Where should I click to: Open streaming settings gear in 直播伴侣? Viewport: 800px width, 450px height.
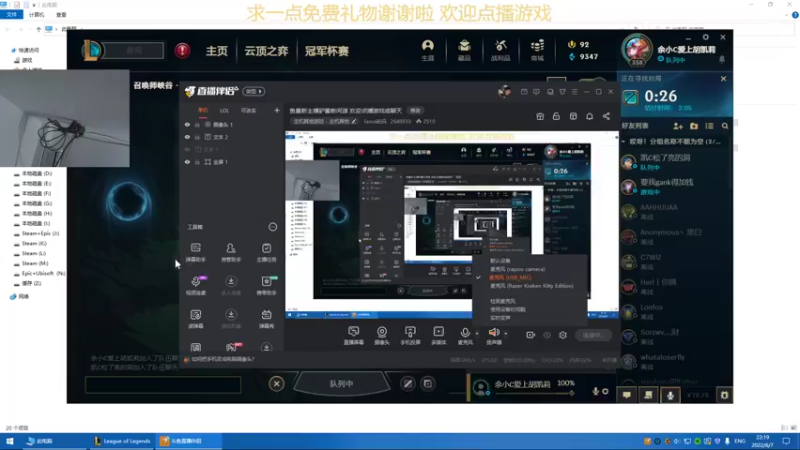[x=563, y=335]
